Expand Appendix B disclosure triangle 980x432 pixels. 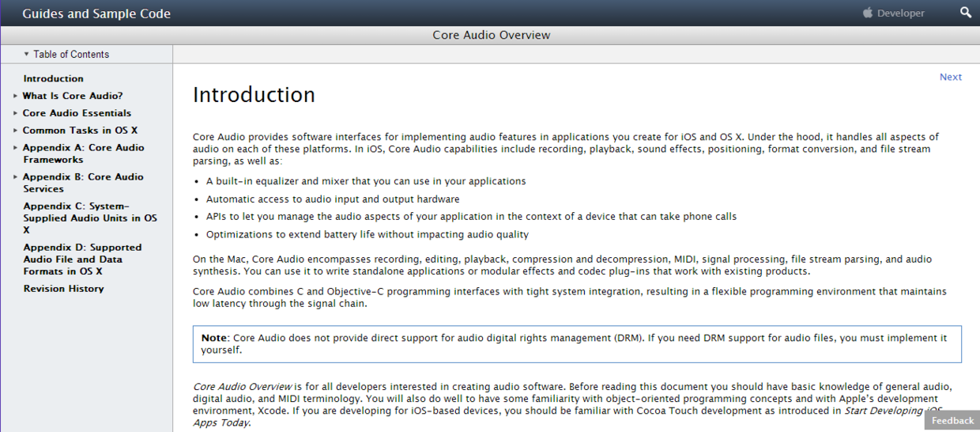[x=15, y=177]
